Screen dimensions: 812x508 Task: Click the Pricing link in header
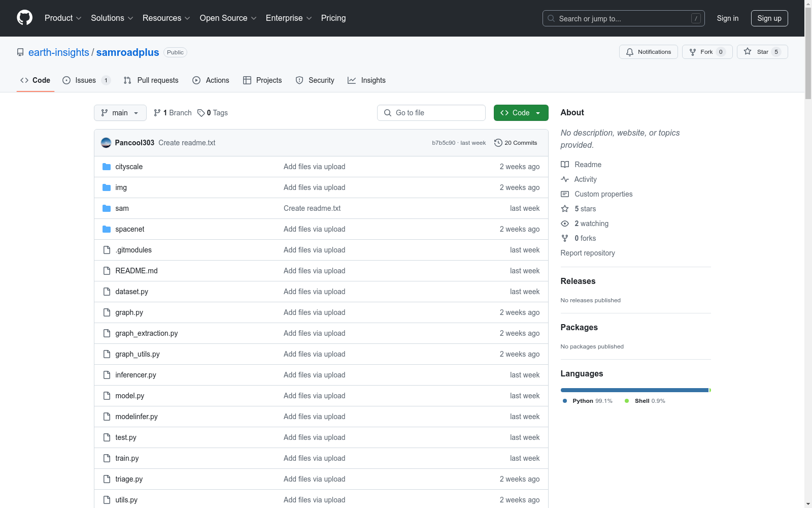pyautogui.click(x=333, y=18)
